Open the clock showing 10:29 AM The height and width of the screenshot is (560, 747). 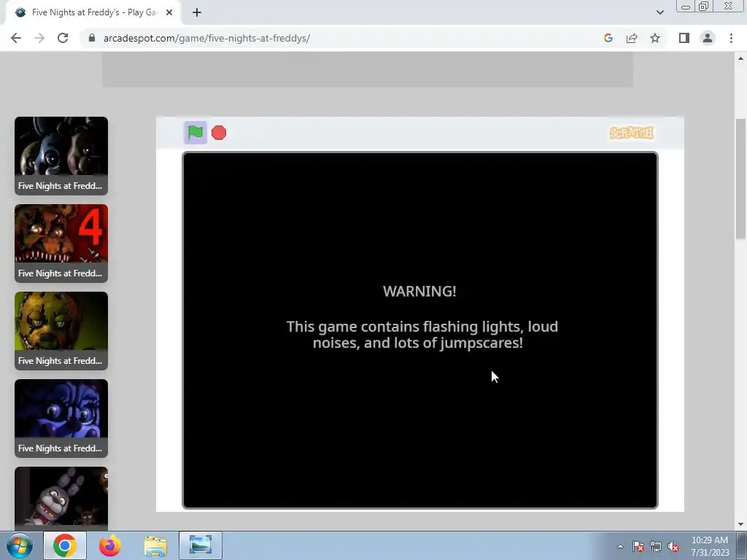[x=710, y=546]
